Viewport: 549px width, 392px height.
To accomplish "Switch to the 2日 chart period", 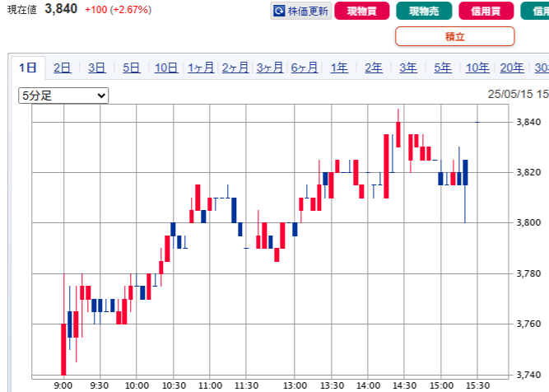I will pos(63,68).
